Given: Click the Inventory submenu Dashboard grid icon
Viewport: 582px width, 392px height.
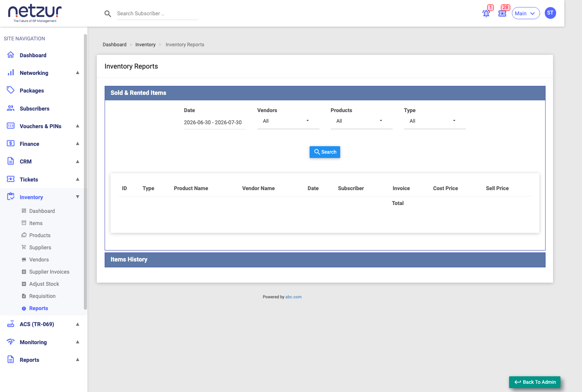Looking at the screenshot, I should 24,211.
